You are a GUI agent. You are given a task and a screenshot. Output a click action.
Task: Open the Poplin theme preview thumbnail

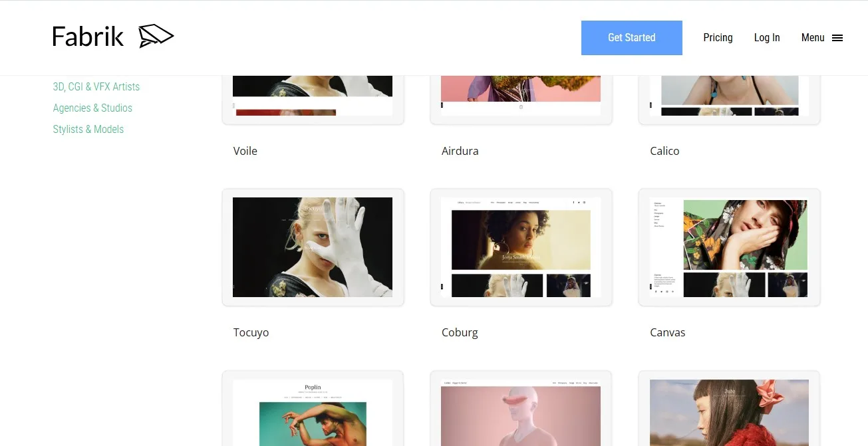point(313,412)
